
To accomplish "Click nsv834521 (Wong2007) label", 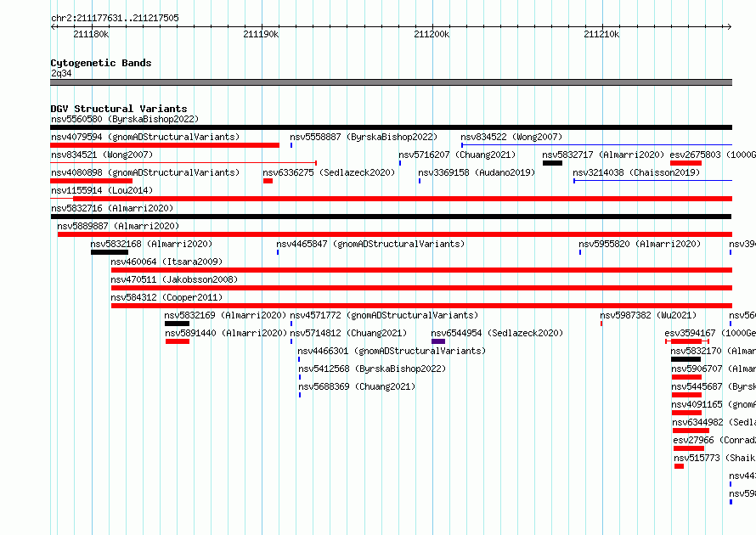I will click(102, 155).
